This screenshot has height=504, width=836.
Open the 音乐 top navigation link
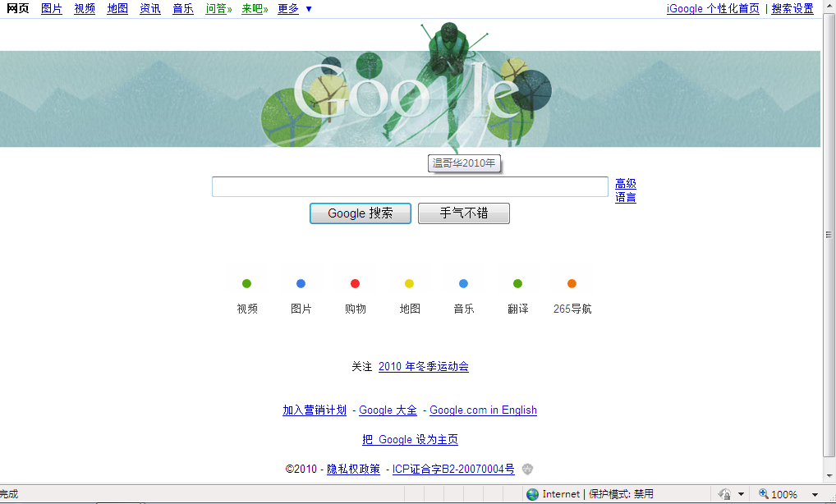pyautogui.click(x=183, y=8)
